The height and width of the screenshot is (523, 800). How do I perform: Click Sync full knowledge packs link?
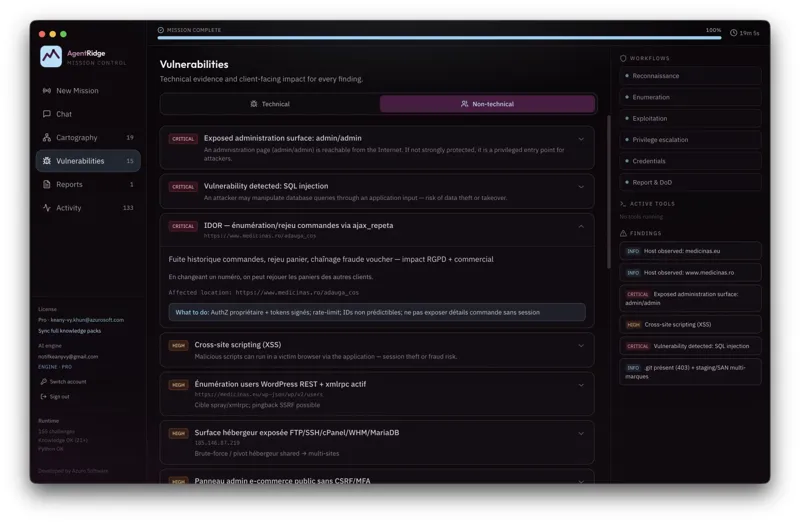[69, 331]
